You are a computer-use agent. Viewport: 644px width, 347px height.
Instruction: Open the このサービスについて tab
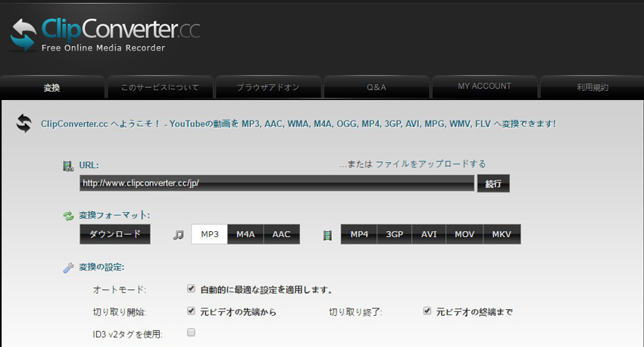tap(160, 87)
